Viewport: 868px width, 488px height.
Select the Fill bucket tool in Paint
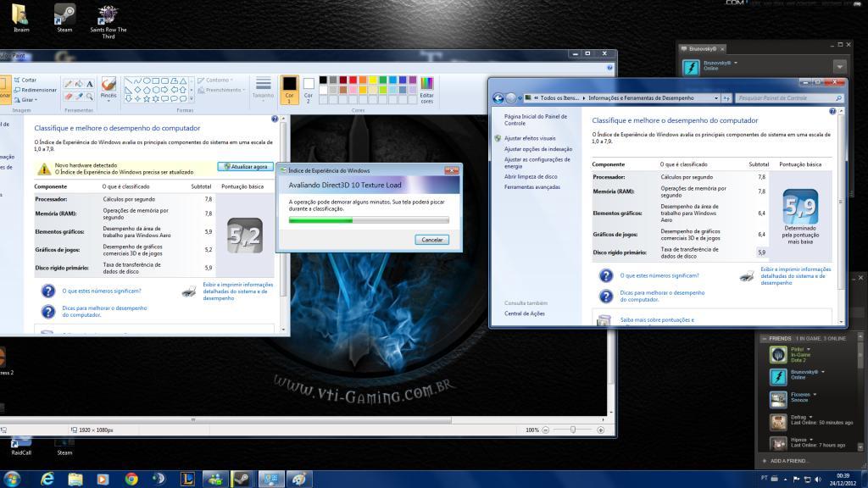pyautogui.click(x=79, y=84)
